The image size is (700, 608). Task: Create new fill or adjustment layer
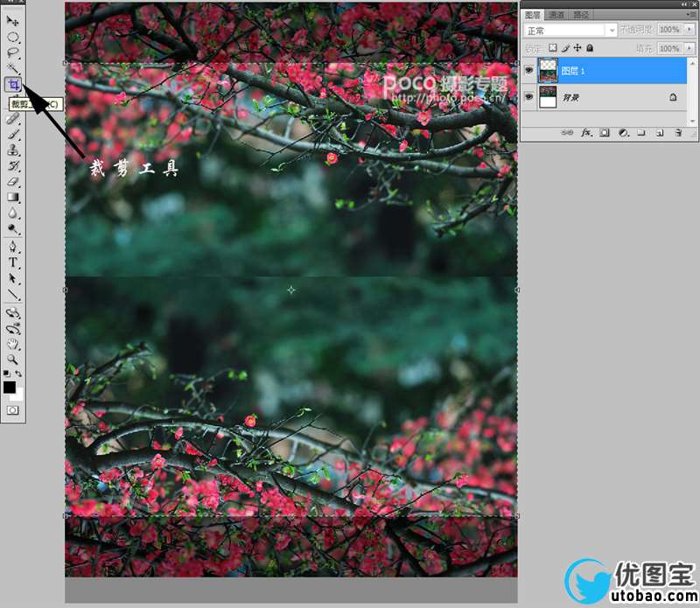click(x=624, y=133)
